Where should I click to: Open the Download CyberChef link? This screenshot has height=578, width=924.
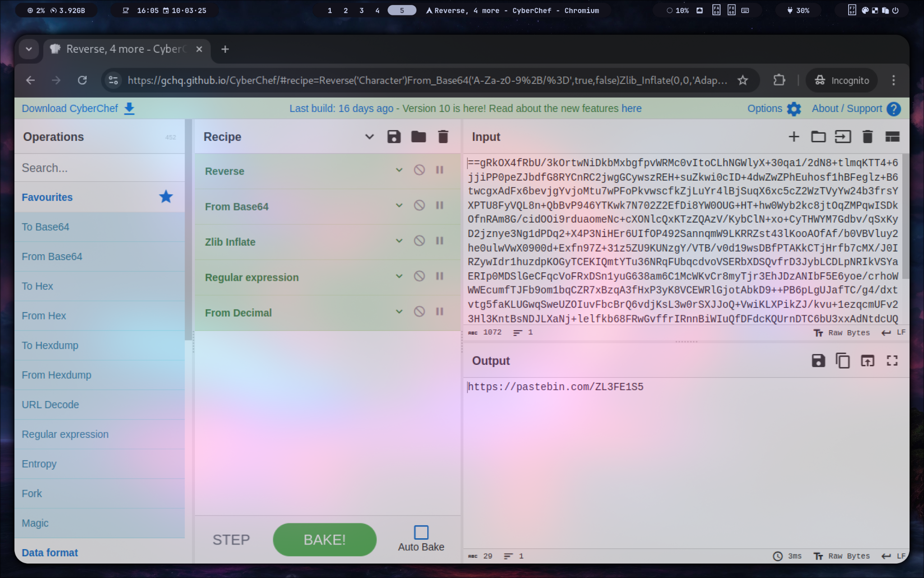tap(70, 108)
